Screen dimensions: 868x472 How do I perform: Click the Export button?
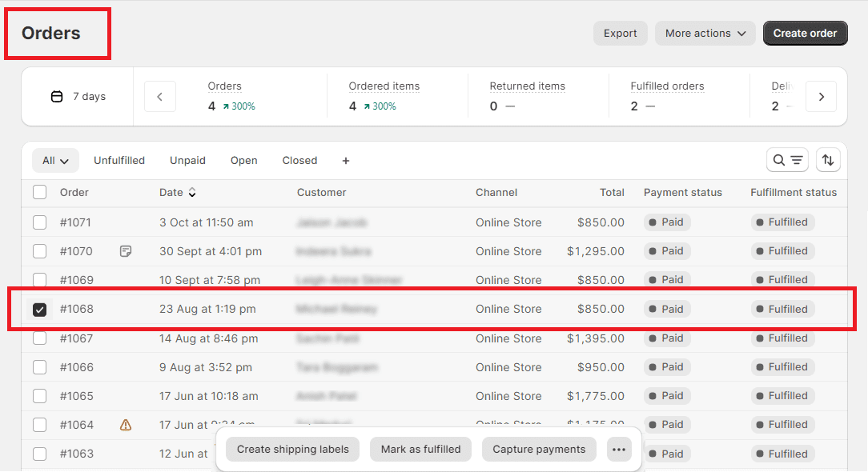(x=620, y=34)
